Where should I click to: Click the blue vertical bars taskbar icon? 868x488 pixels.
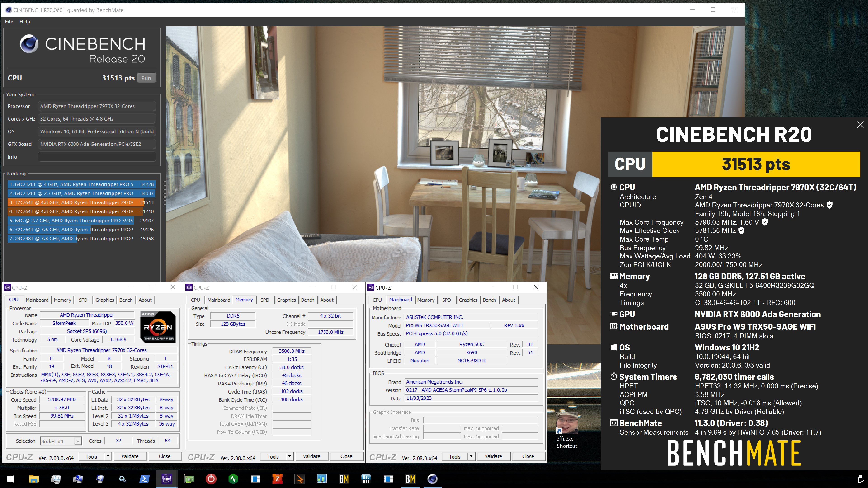tap(366, 479)
